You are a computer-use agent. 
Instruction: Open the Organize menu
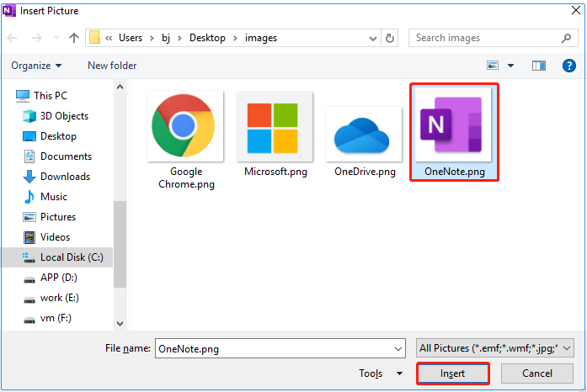(x=36, y=66)
